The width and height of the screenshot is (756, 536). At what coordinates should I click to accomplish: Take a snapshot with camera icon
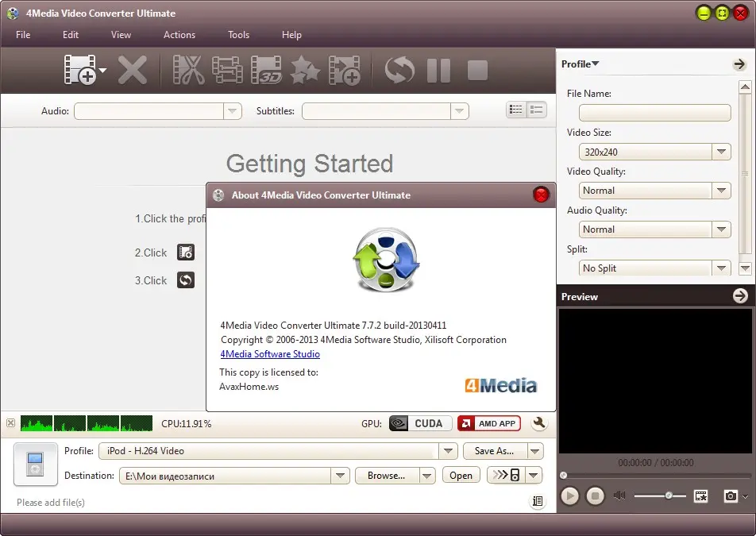(x=731, y=496)
